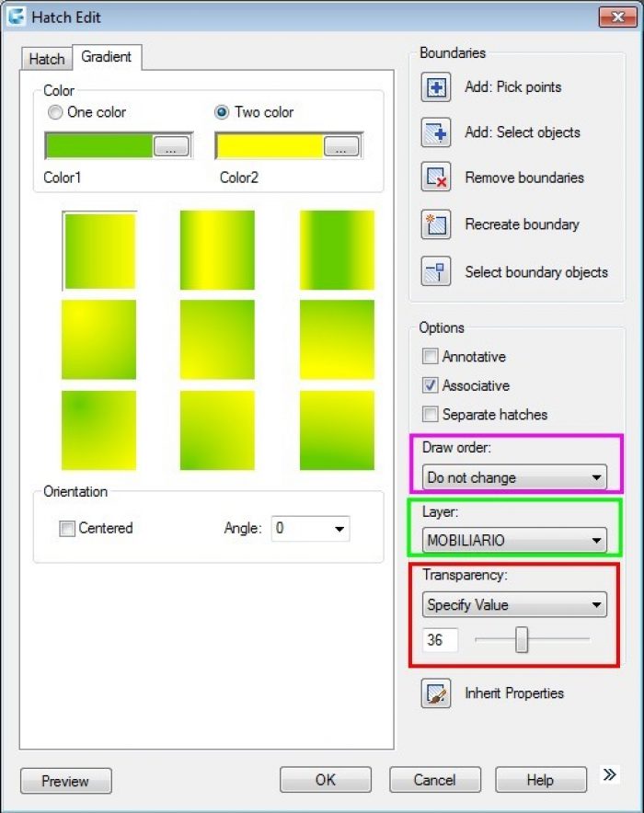Click the Add: Pick points icon
Image resolution: width=644 pixels, height=813 pixels.
435,87
